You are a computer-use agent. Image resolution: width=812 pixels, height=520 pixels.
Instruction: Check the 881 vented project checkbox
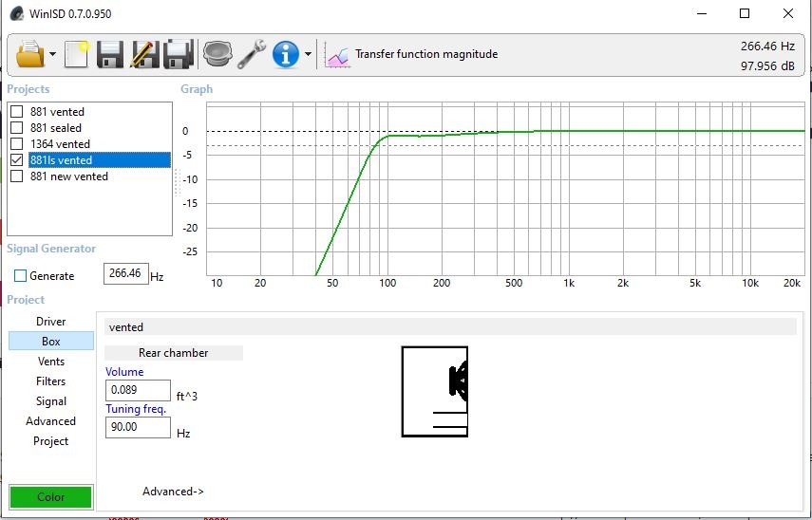click(x=16, y=112)
